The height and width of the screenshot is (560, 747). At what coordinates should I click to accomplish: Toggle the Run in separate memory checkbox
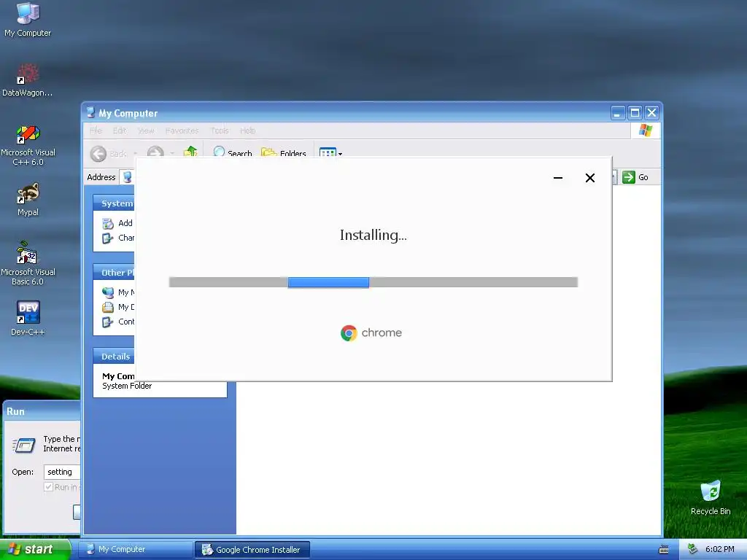point(48,486)
